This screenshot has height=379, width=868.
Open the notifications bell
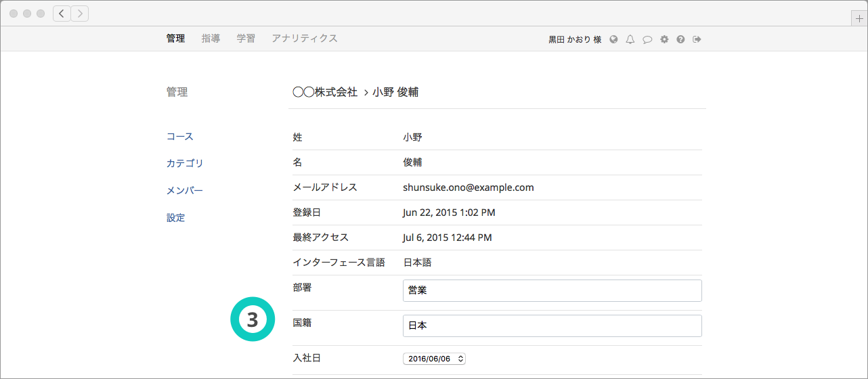630,39
